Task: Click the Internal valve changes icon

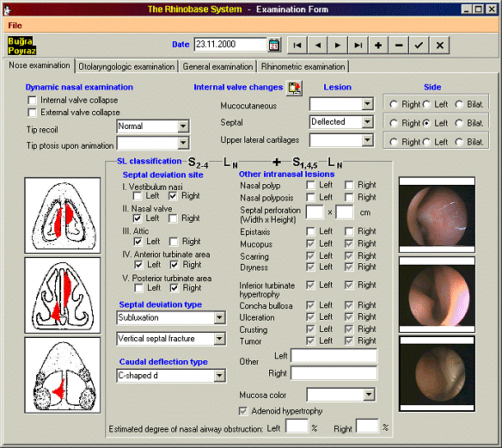Action: [294, 88]
